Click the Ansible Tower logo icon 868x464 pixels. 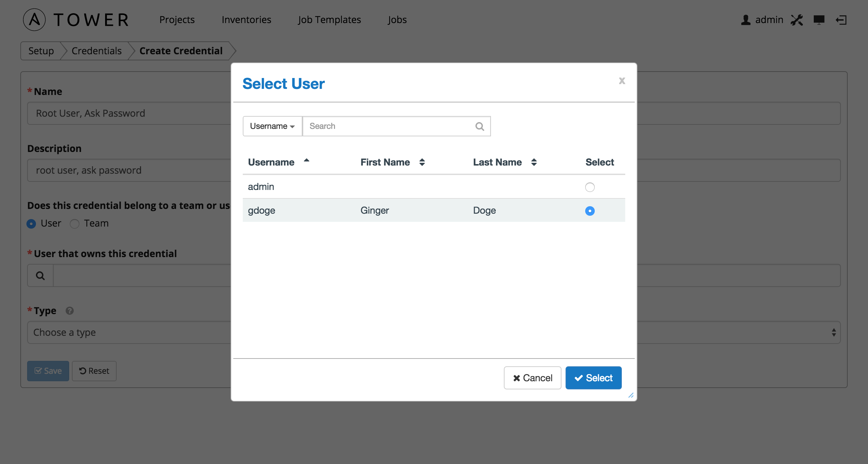[x=34, y=20]
